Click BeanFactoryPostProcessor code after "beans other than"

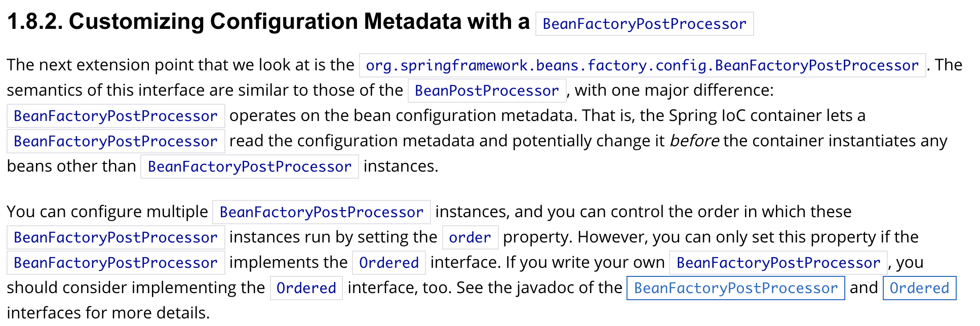(249, 167)
